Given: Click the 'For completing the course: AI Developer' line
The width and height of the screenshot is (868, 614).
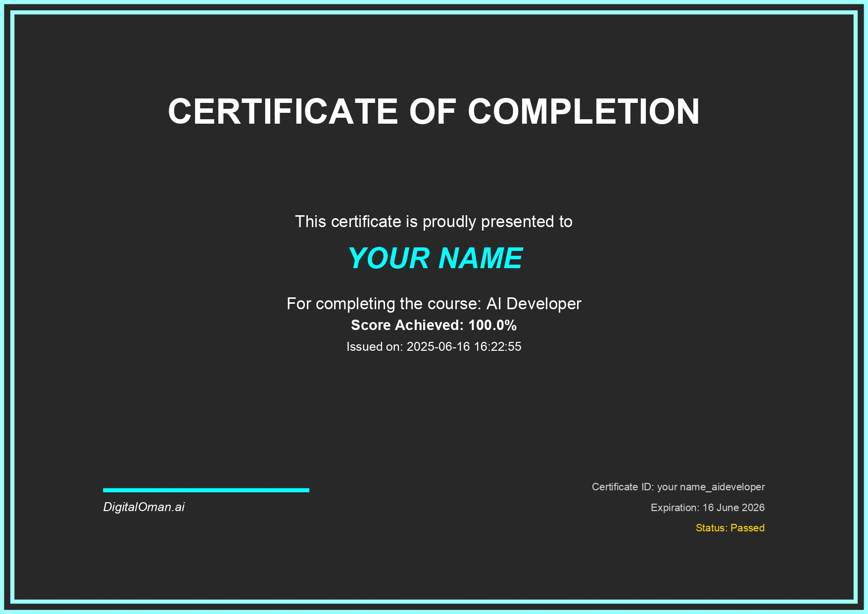Looking at the screenshot, I should click(x=434, y=303).
